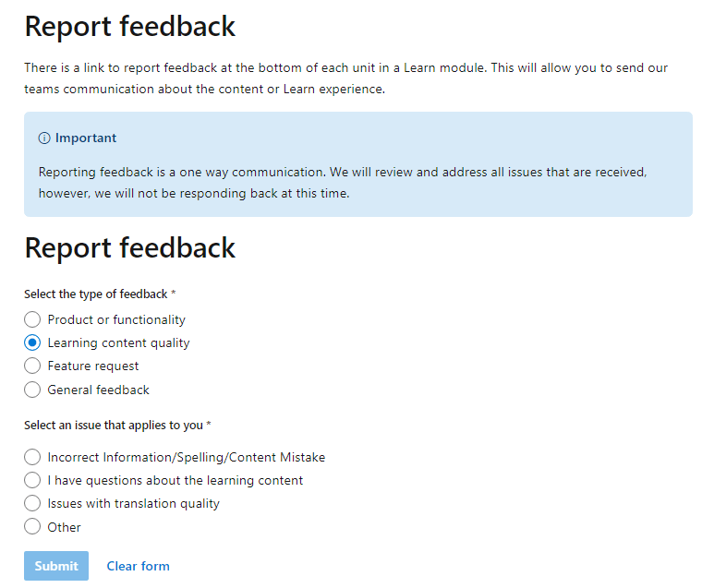
Task: Click the Important info icon
Action: 44,138
